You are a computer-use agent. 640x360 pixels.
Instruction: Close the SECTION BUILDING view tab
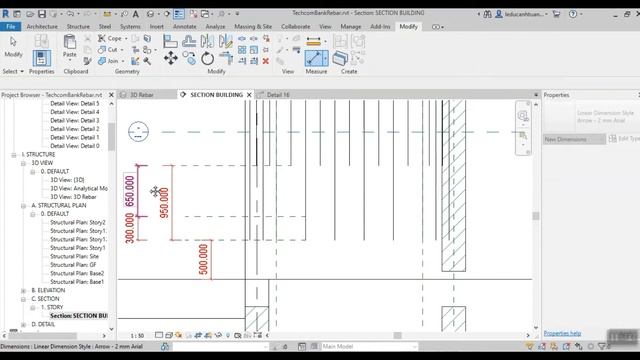[249, 95]
